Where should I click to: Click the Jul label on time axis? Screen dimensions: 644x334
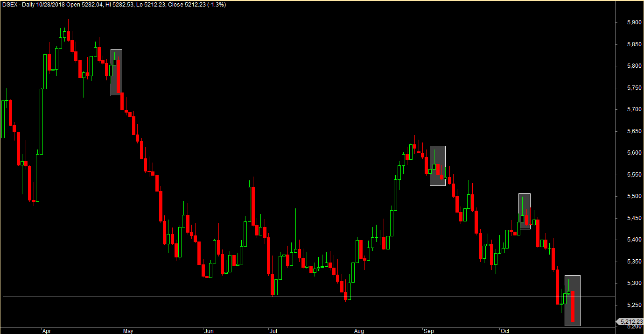click(273, 331)
